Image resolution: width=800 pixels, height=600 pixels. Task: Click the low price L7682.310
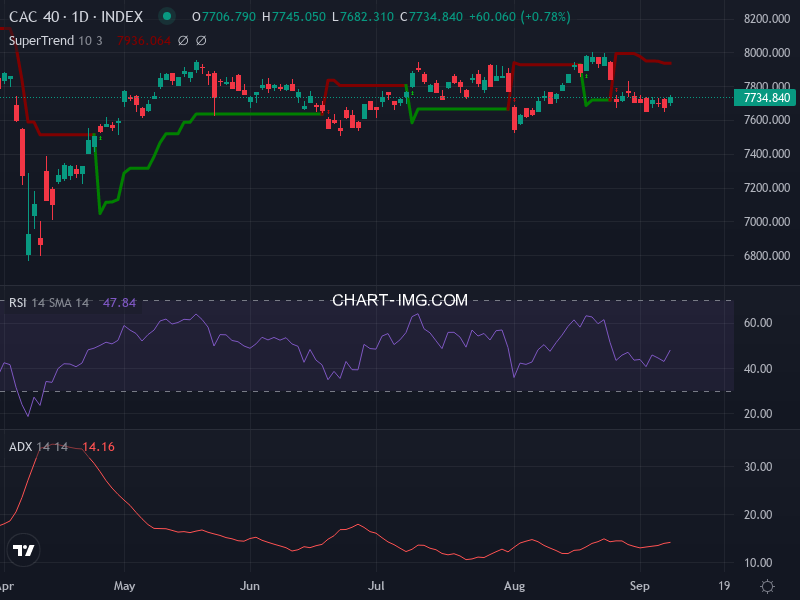pos(363,17)
